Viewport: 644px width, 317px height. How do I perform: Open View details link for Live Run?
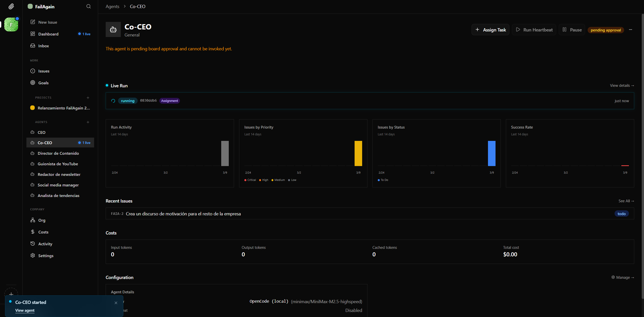point(622,86)
